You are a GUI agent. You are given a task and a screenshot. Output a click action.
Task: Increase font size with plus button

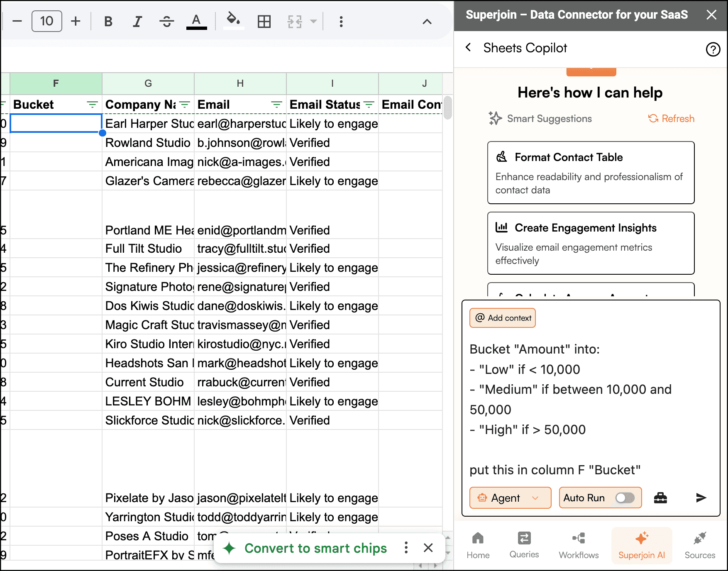tap(76, 21)
